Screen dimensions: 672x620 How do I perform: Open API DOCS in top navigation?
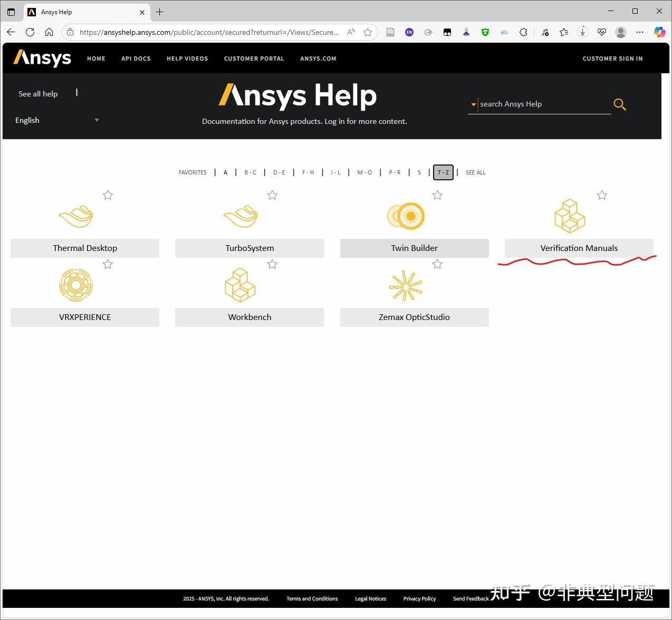pyautogui.click(x=136, y=59)
